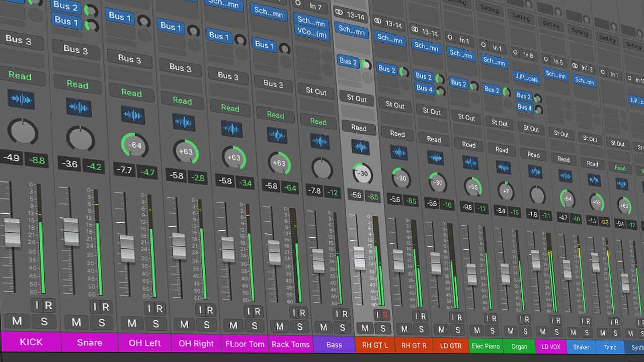This screenshot has width=644, height=362.
Task: Toggle input monitoring I on KICK channel
Action: click(36, 305)
